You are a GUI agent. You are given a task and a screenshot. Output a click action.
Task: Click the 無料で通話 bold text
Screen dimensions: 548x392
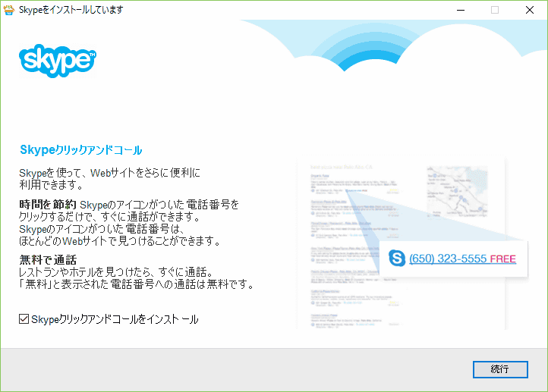point(48,260)
